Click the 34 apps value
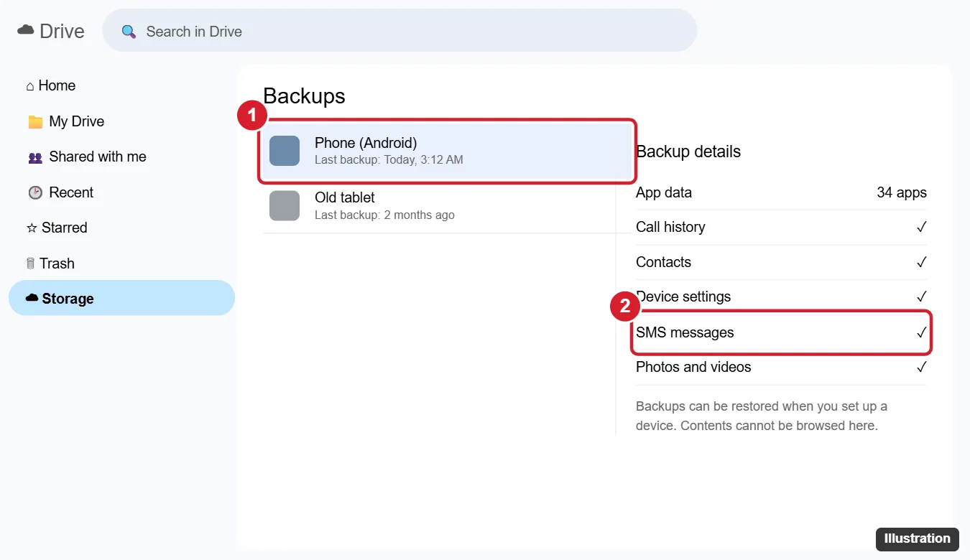Viewport: 970px width, 560px height. [x=902, y=192]
